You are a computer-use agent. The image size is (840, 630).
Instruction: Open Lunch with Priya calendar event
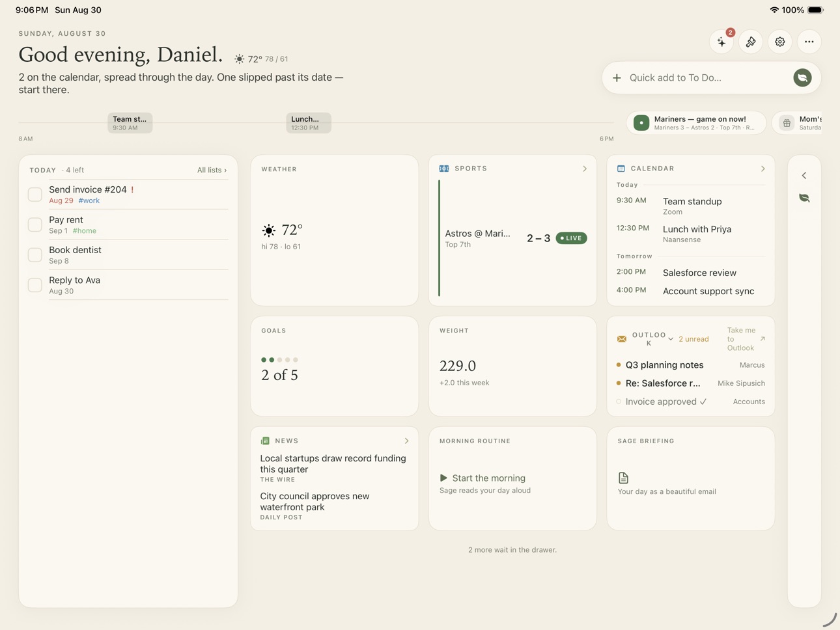pos(691,234)
